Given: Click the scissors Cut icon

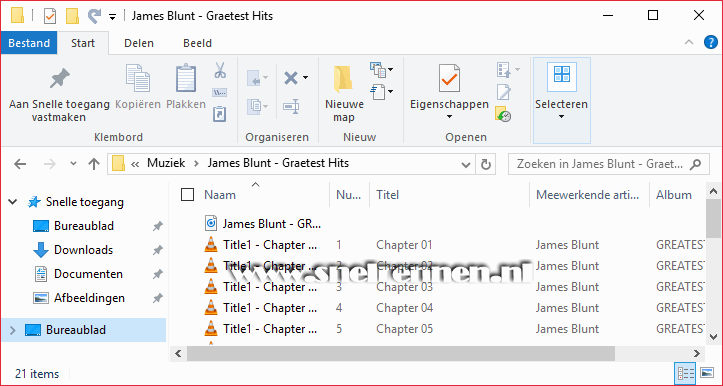Looking at the screenshot, I should coord(220,70).
